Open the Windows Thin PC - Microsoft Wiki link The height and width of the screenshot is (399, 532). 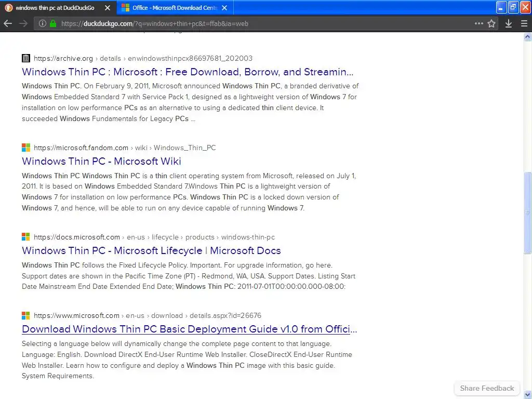[x=101, y=161]
